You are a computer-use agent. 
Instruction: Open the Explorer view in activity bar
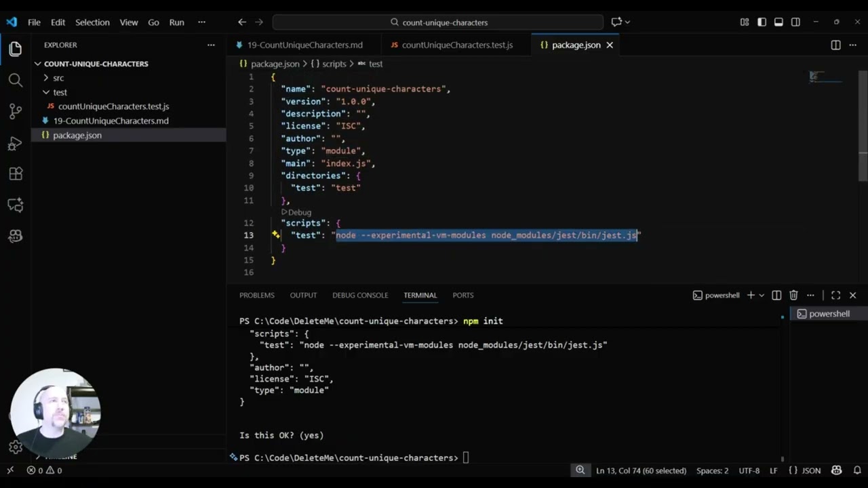point(16,49)
